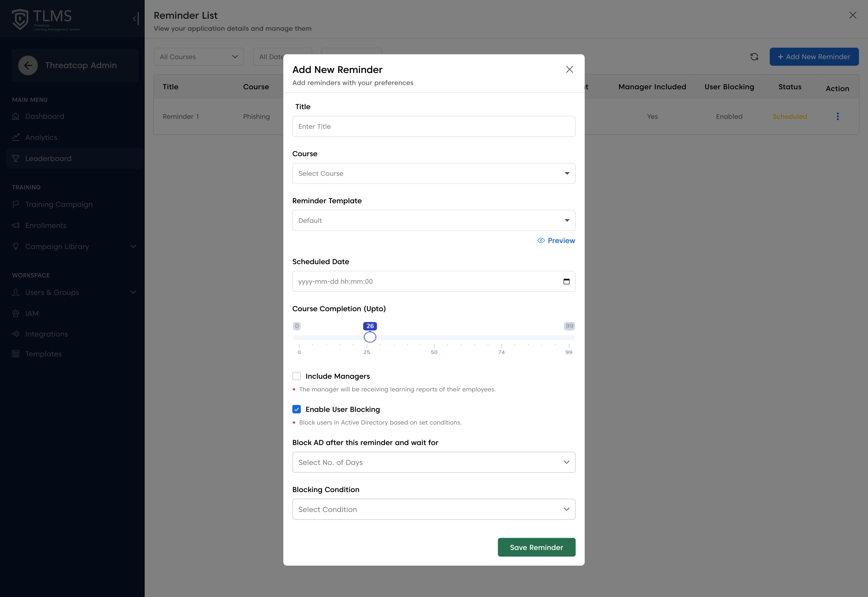Open IAM in sidebar

(32, 313)
